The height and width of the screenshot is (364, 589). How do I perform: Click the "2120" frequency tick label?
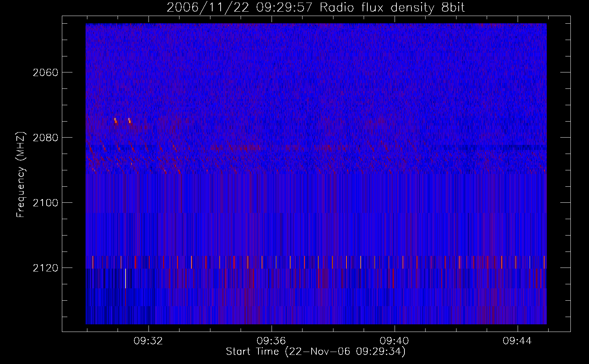(x=46, y=268)
